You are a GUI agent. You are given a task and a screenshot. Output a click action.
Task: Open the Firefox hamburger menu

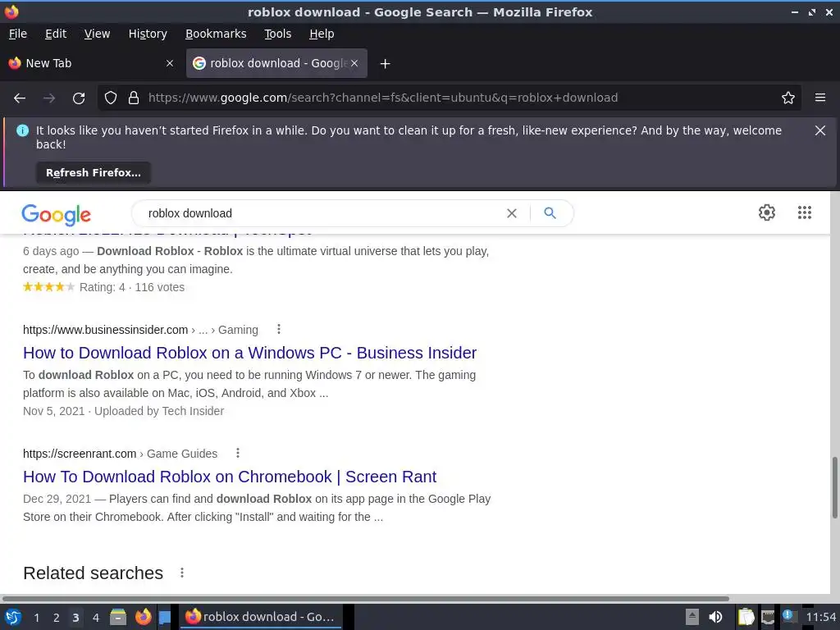(x=820, y=98)
